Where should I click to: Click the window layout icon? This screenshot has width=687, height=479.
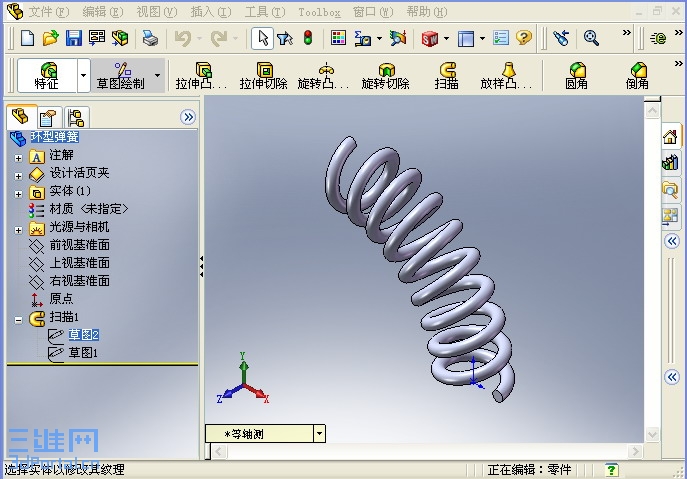(466, 39)
